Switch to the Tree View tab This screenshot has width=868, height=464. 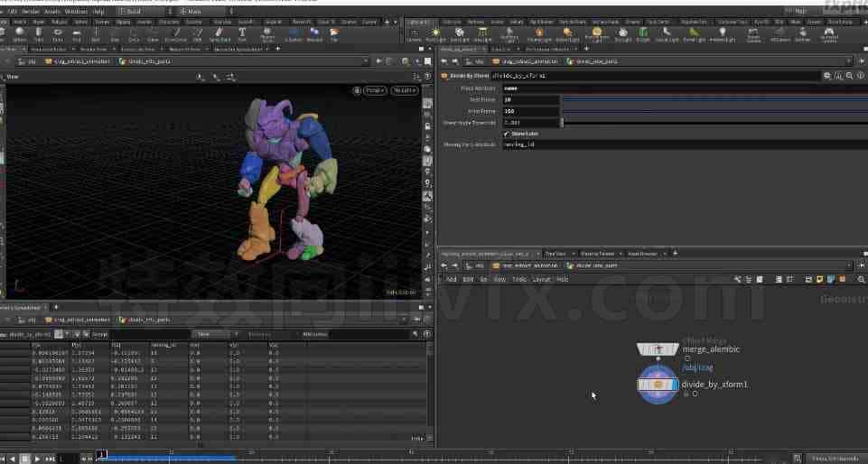(555, 254)
